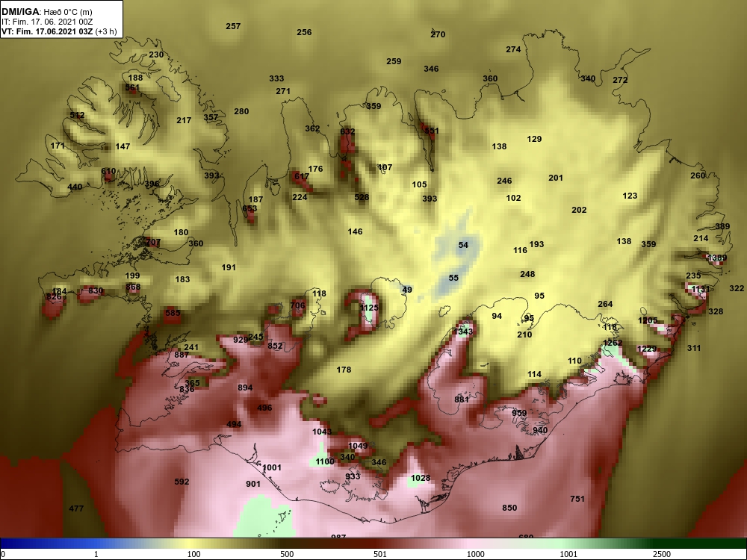Click the map value '1125'
This screenshot has height=560, width=747.
pyautogui.click(x=369, y=308)
